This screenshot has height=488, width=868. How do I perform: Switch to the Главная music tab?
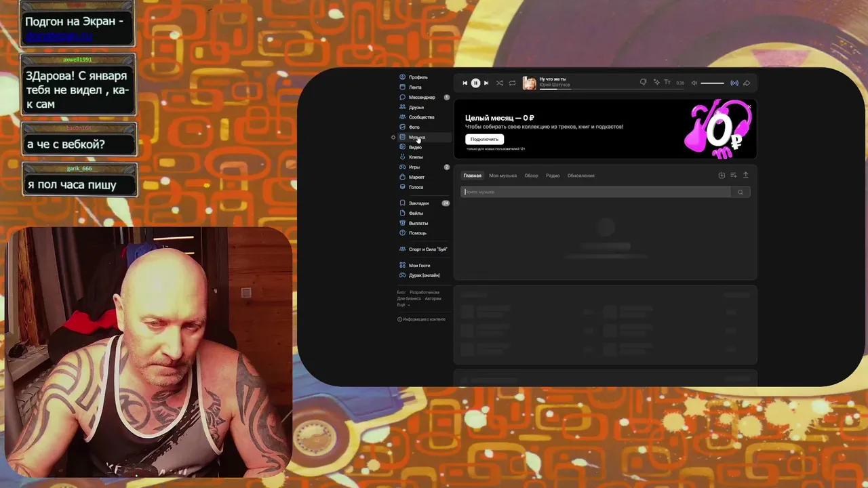tap(472, 176)
